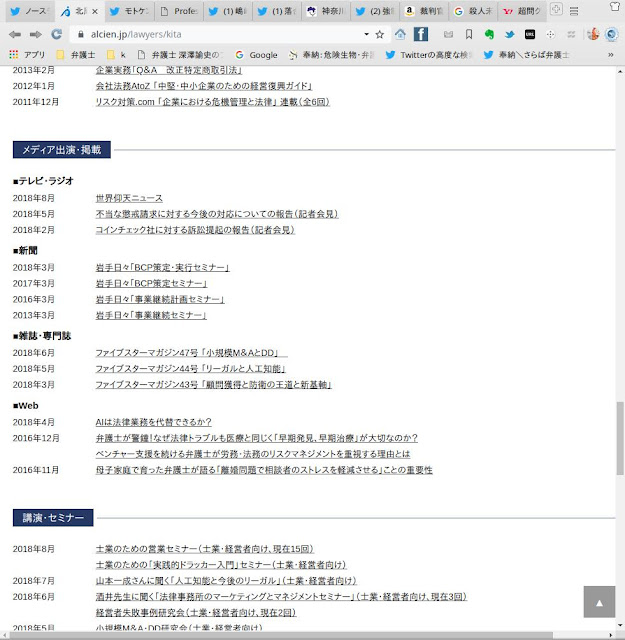
Task: Switch to the Amazon 裁判官 tab
Action: 424,11
